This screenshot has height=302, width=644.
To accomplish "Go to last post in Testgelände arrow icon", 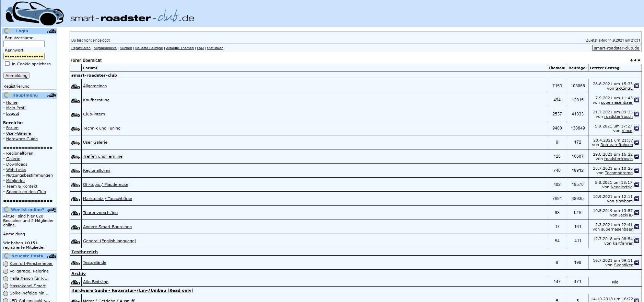I will coord(637,262).
